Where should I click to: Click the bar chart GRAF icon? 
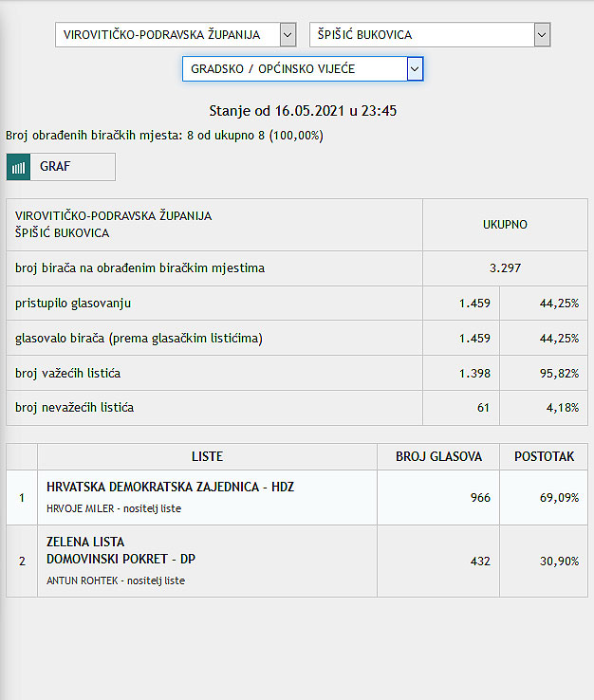click(x=18, y=167)
